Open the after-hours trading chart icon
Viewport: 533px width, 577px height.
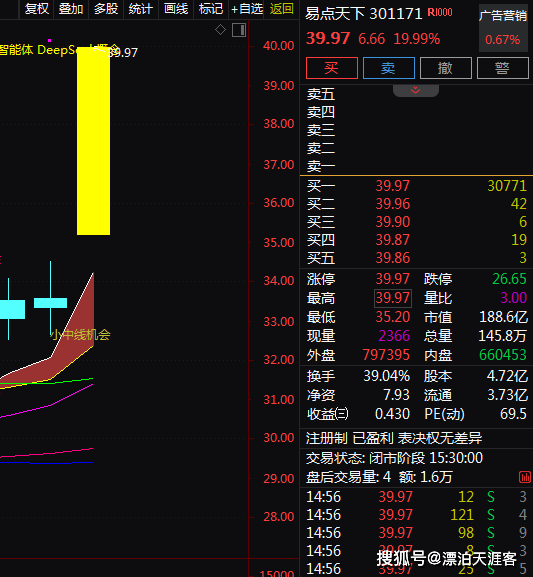click(x=525, y=477)
